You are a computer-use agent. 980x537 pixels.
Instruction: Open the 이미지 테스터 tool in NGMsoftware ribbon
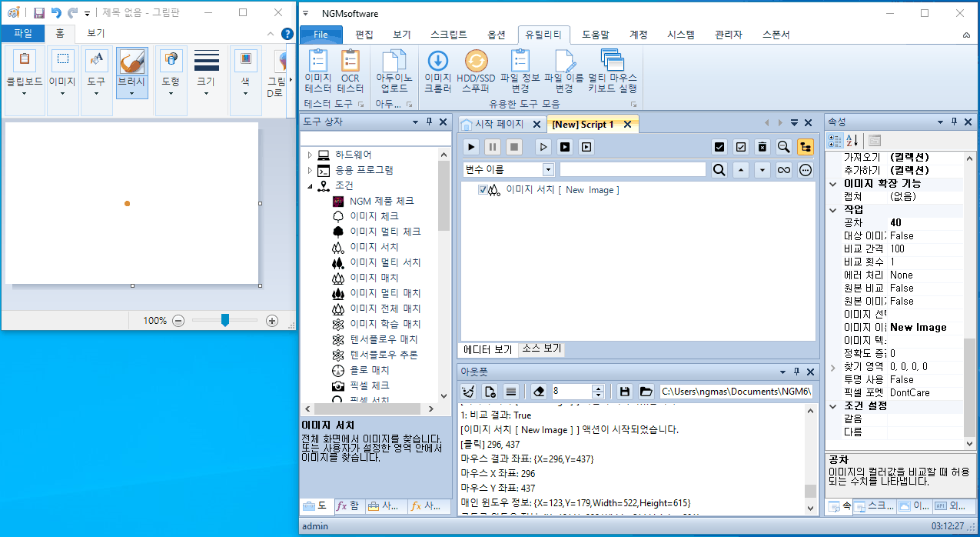tap(318, 71)
